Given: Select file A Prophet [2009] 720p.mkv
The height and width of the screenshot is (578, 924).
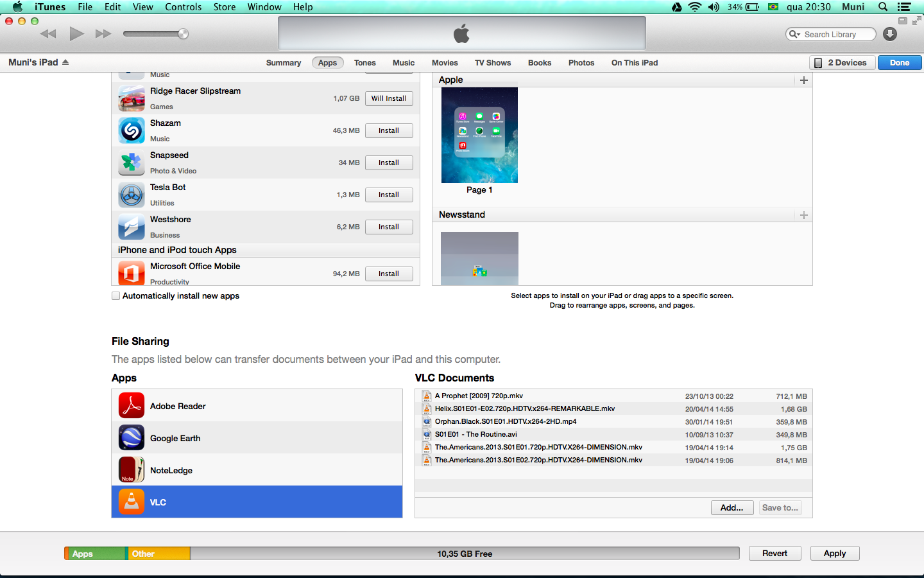Looking at the screenshot, I should pos(613,396).
